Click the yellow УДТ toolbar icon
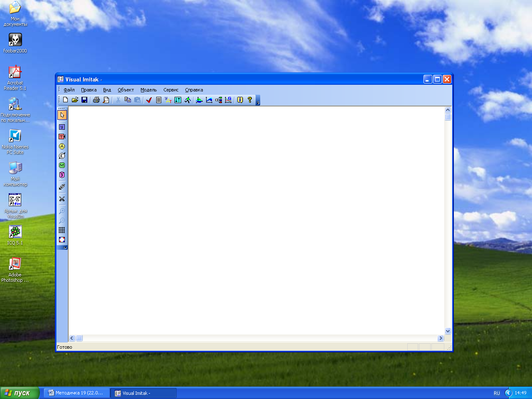This screenshot has width=532, height=399. coord(168,100)
